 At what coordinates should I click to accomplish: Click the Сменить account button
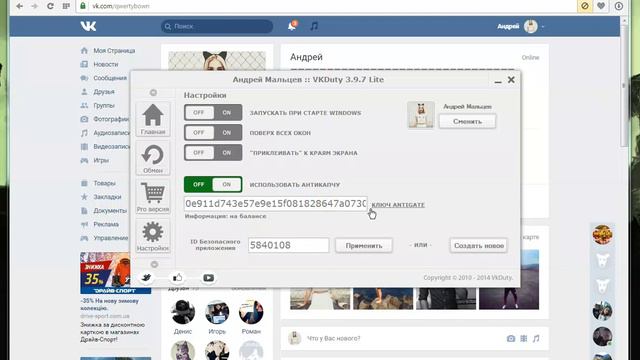click(467, 121)
